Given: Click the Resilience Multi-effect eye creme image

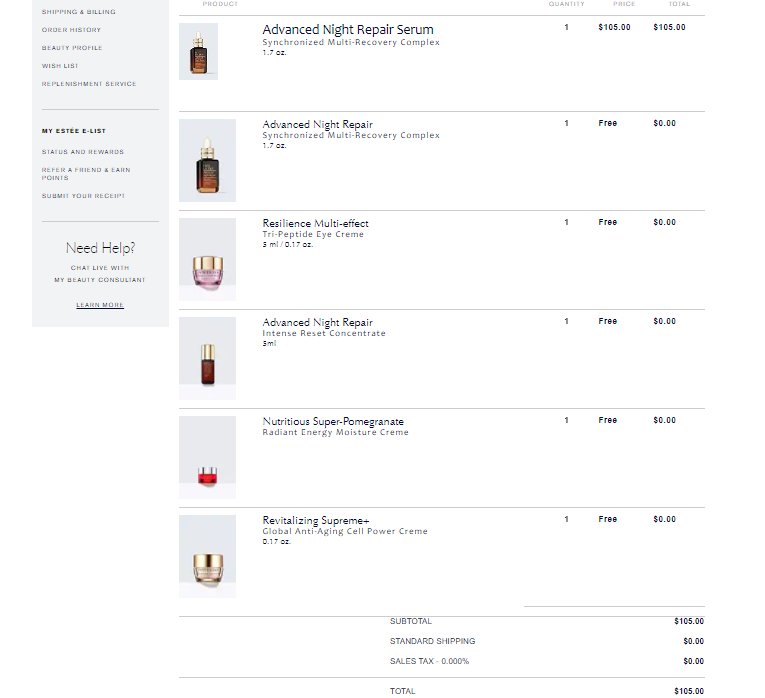Looking at the screenshot, I should pyautogui.click(x=207, y=259).
